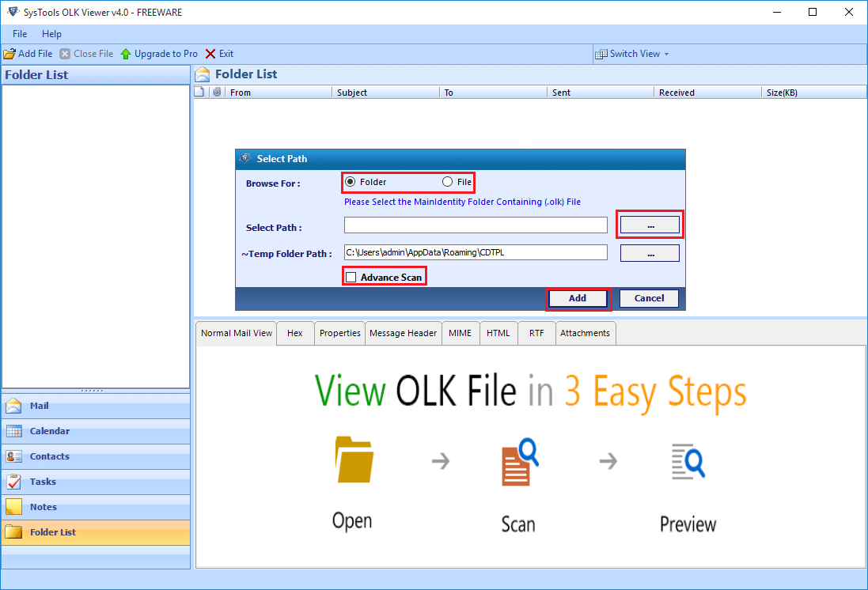Image resolution: width=868 pixels, height=590 pixels.
Task: Open the Help menu
Action: pyautogui.click(x=51, y=34)
